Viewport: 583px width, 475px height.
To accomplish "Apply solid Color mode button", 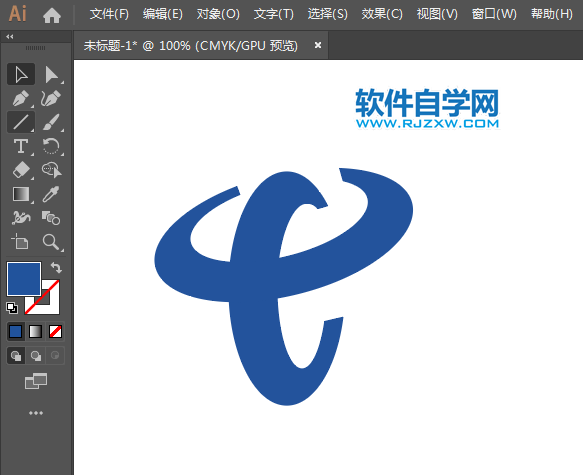I will tap(16, 332).
